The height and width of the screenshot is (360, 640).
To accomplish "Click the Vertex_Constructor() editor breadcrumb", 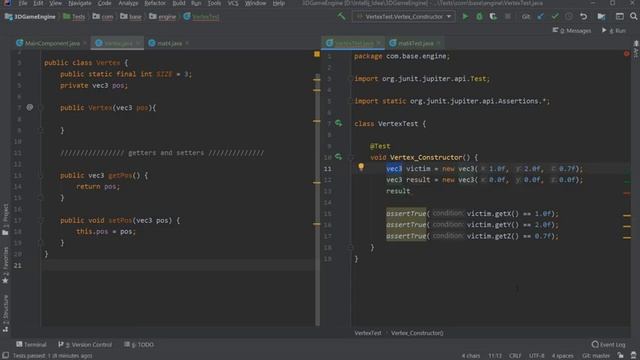I will (417, 333).
